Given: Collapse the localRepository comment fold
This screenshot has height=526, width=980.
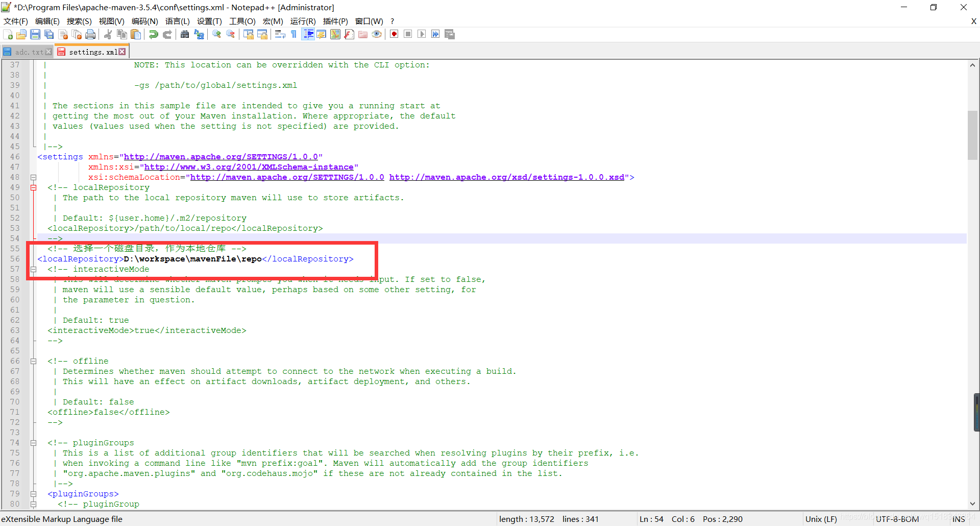Looking at the screenshot, I should click(x=34, y=187).
